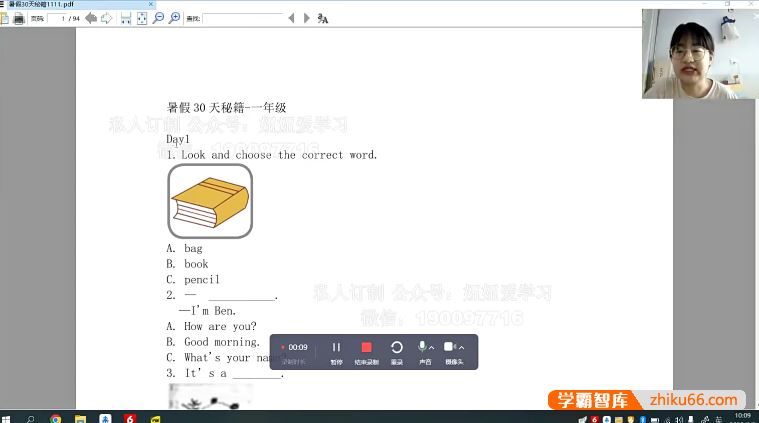The image size is (759, 423).
Task: Select fit width page layout icon
Action: (x=126, y=18)
